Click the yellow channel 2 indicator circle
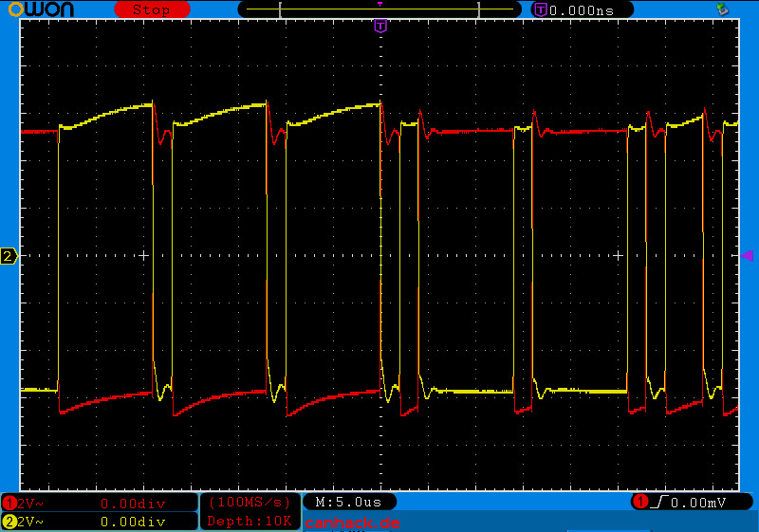 [x=9, y=522]
